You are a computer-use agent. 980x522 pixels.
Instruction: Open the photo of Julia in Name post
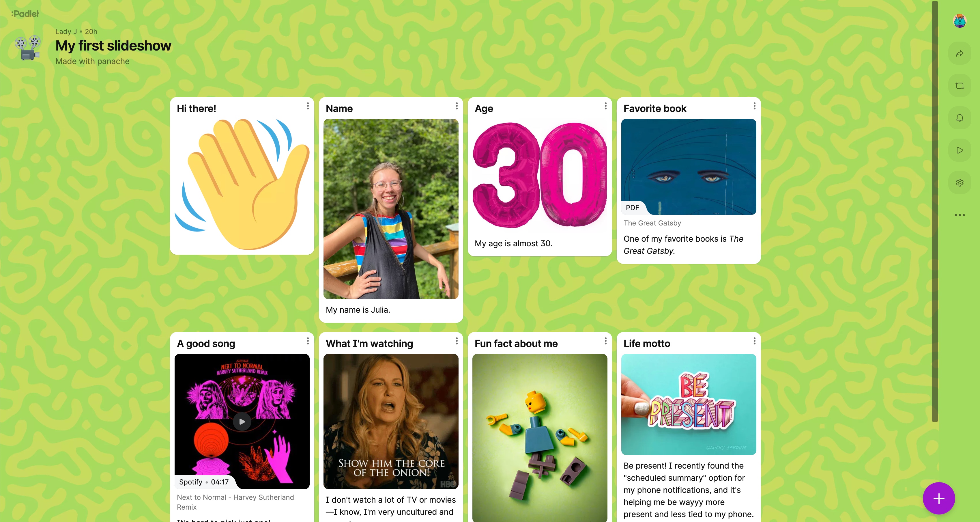pyautogui.click(x=391, y=209)
